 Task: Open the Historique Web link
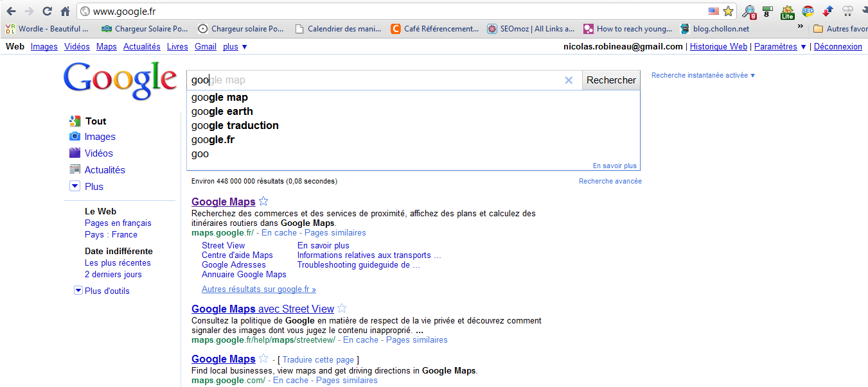pos(718,47)
